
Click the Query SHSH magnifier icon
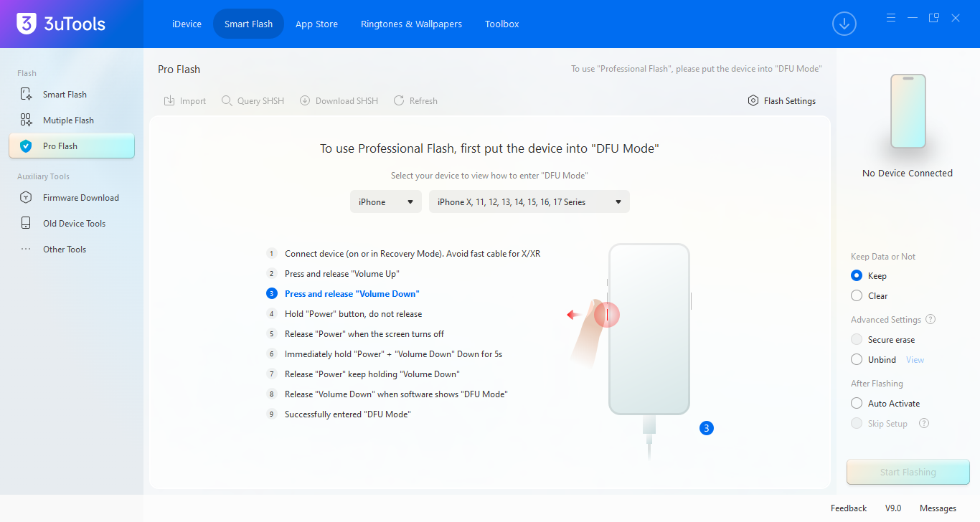[x=227, y=101]
